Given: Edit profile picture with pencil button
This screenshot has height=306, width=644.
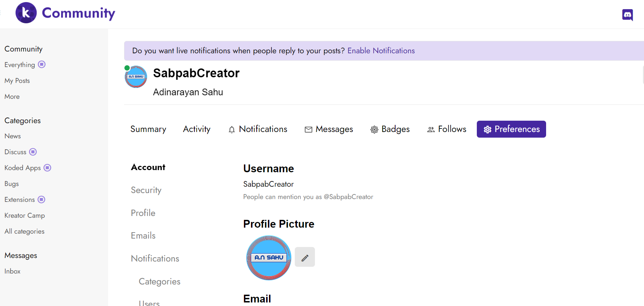Looking at the screenshot, I should pyautogui.click(x=305, y=257).
